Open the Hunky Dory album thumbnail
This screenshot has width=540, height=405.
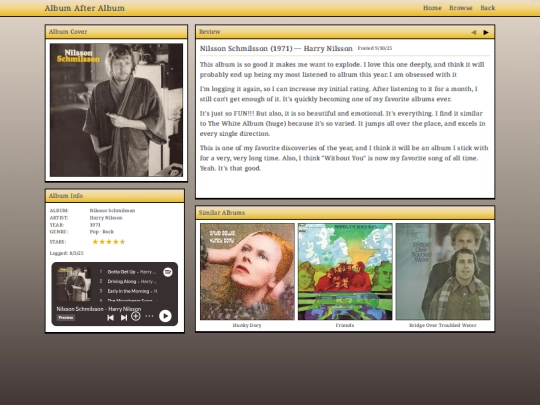click(247, 271)
